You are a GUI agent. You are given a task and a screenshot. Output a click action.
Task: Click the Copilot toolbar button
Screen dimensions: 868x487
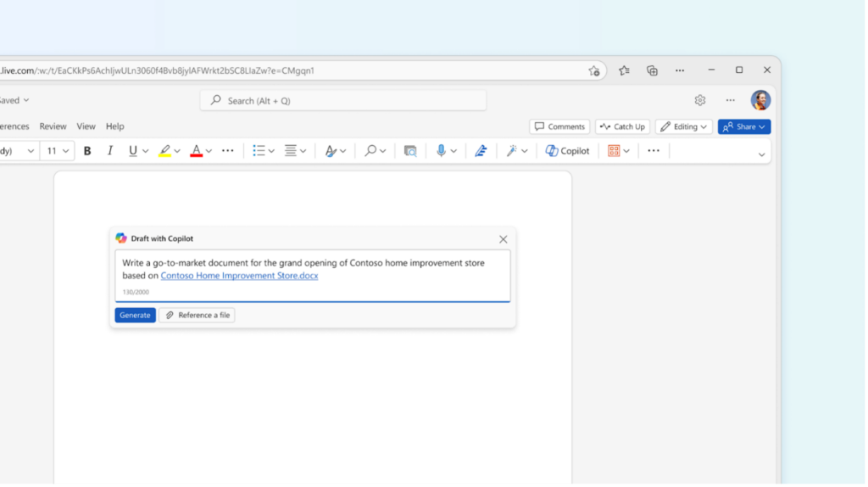(567, 151)
